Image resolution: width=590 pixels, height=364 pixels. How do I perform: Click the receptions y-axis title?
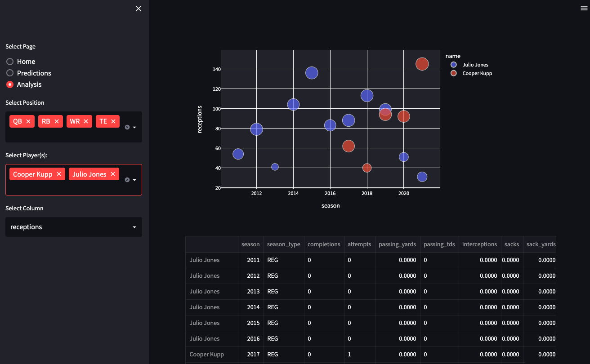pyautogui.click(x=200, y=120)
